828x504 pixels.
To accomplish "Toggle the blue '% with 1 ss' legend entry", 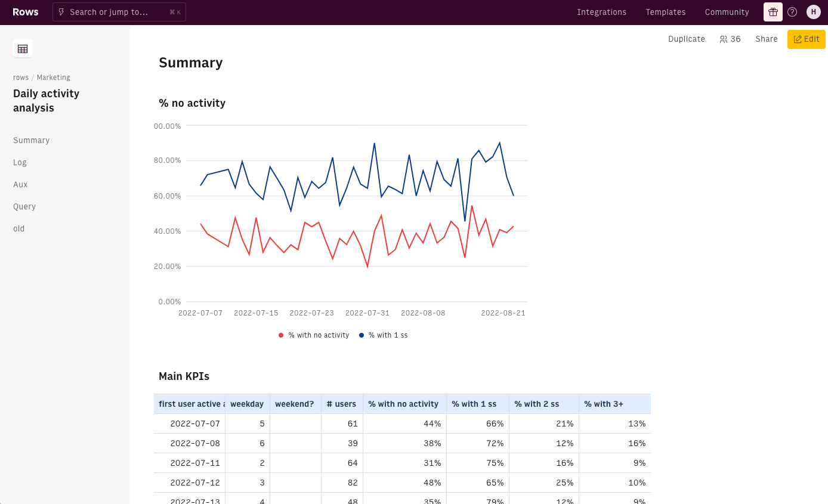I will pyautogui.click(x=384, y=335).
